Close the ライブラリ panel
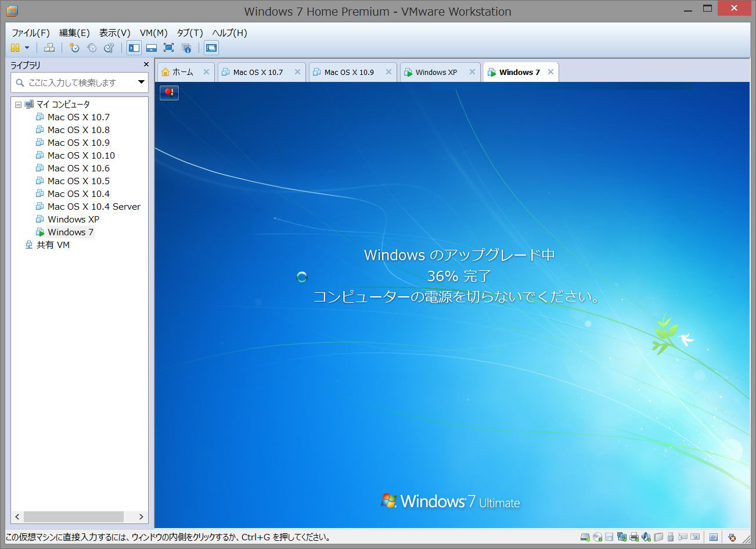The image size is (756, 549). [146, 64]
